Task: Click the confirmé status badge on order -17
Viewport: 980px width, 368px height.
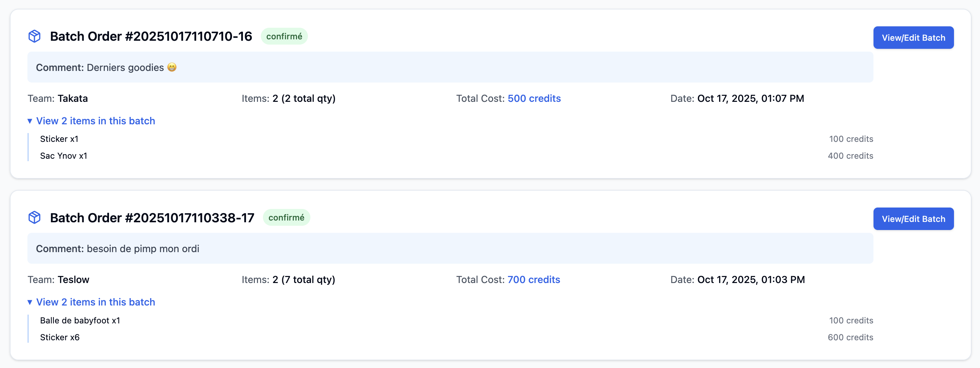Action: (286, 218)
